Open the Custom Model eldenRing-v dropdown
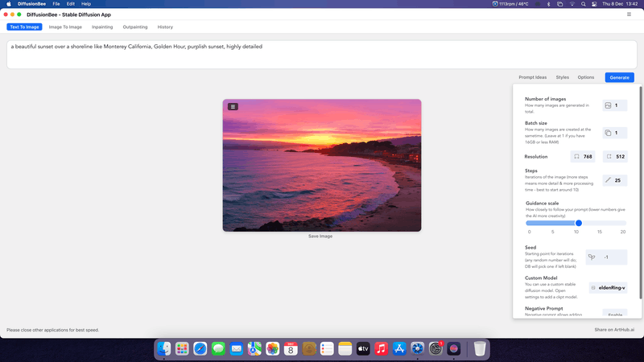644x362 pixels. tap(609, 288)
